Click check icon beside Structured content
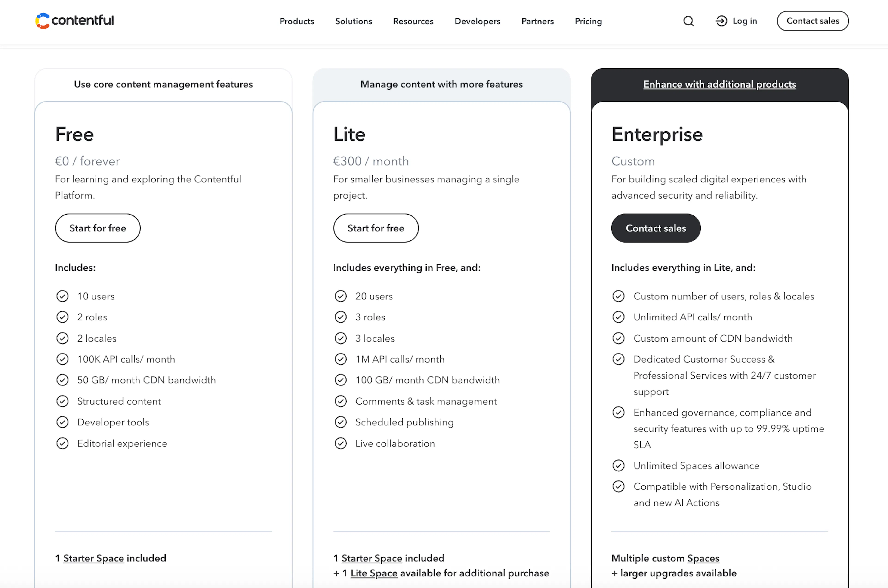The height and width of the screenshot is (588, 888). coord(62,401)
